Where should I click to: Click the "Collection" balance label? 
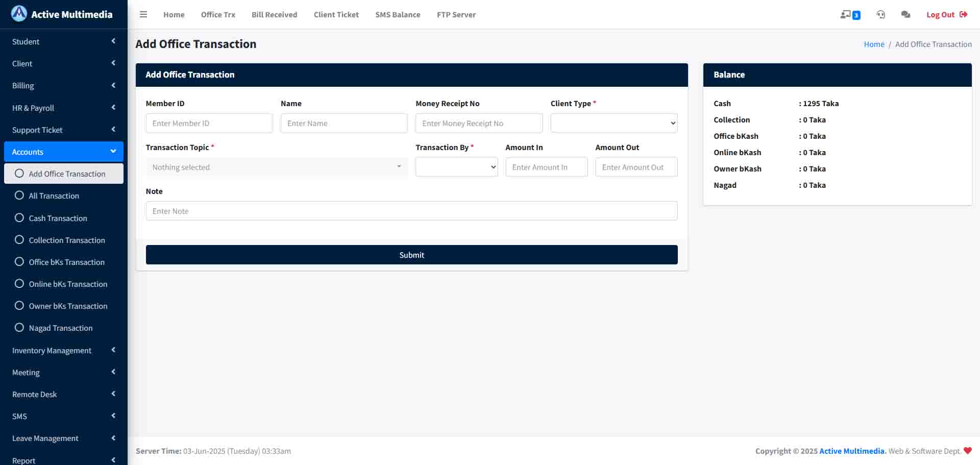[x=732, y=120]
